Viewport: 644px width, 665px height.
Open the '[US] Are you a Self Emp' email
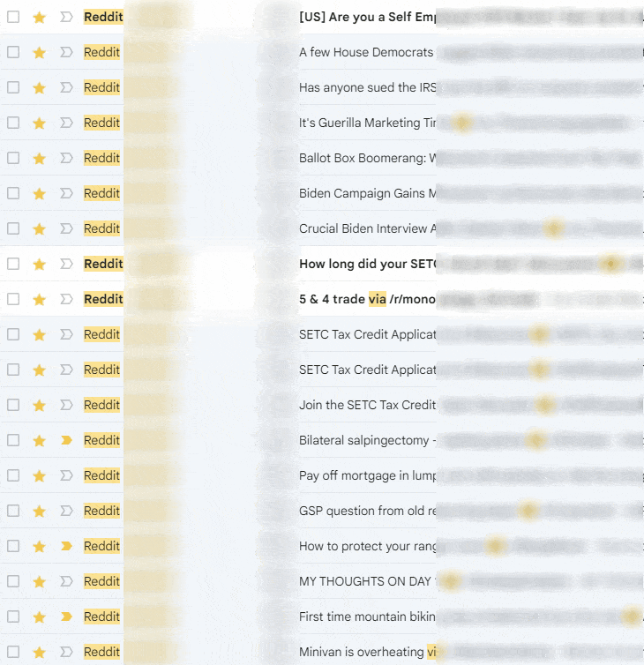367,17
